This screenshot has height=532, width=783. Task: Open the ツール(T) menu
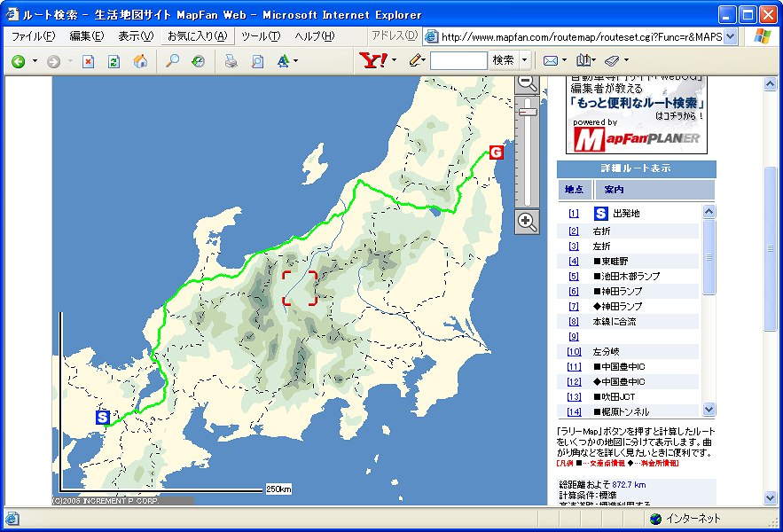(x=261, y=36)
